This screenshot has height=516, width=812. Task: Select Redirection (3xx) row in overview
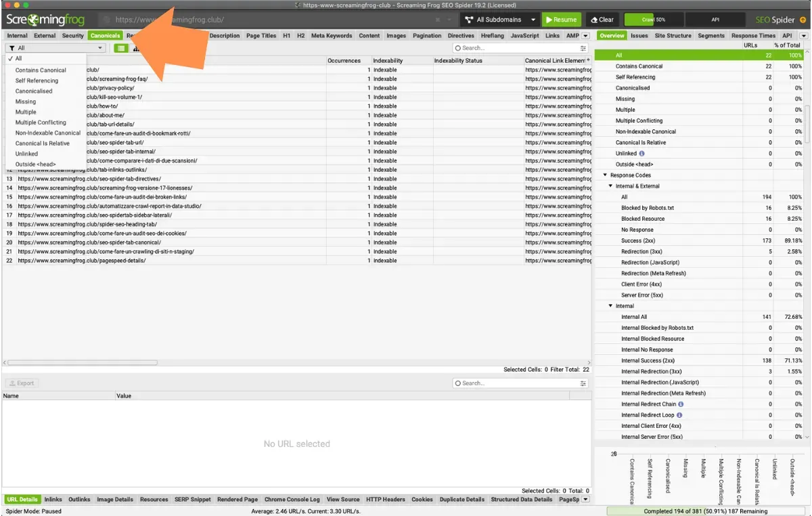pos(699,251)
